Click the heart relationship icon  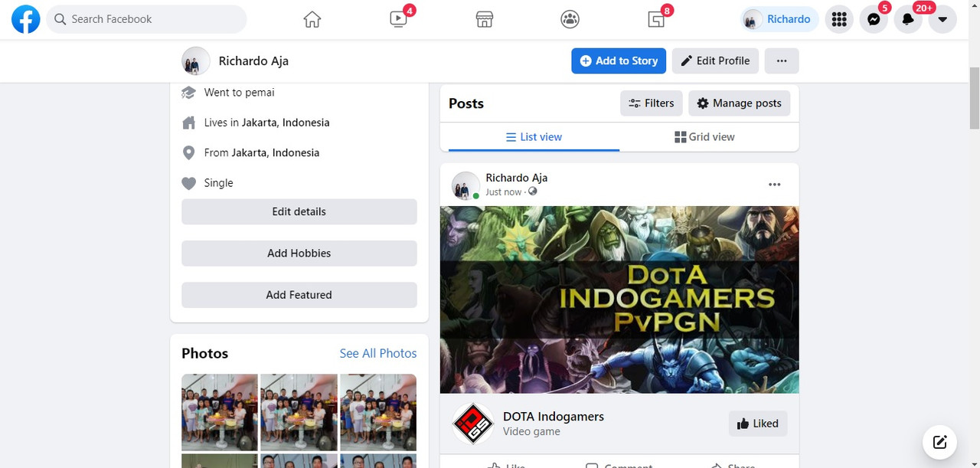click(188, 183)
